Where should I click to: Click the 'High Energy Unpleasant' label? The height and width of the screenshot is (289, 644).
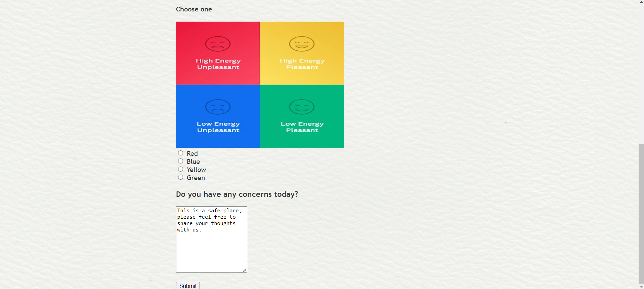[x=218, y=64]
